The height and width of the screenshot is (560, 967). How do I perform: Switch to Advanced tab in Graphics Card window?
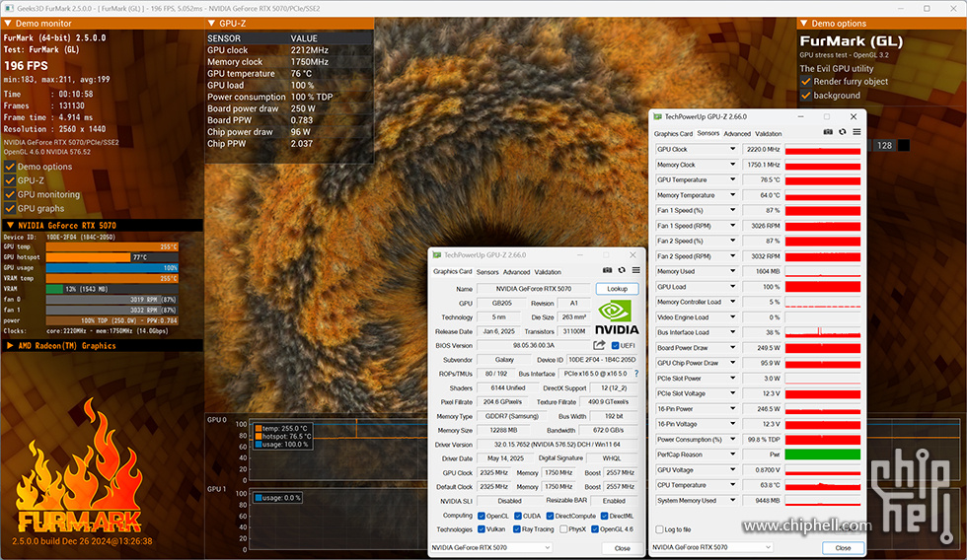tap(516, 272)
